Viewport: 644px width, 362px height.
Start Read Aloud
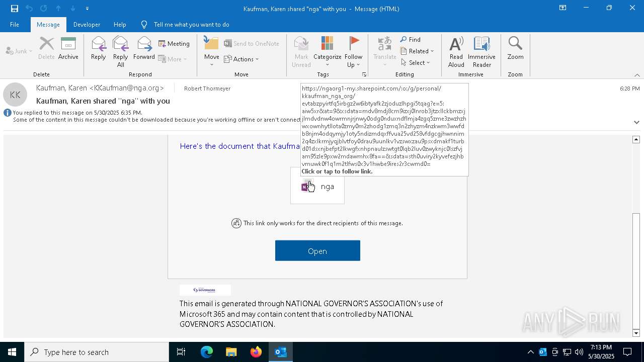click(456, 52)
